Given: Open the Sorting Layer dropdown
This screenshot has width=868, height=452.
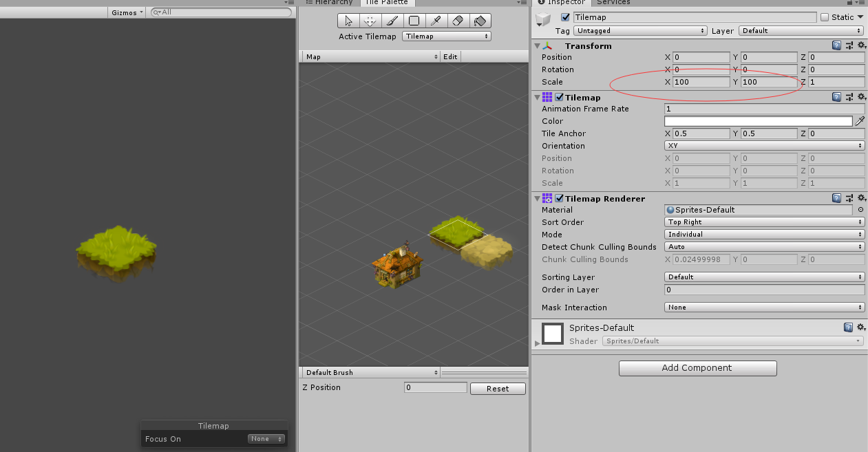Looking at the screenshot, I should [764, 277].
